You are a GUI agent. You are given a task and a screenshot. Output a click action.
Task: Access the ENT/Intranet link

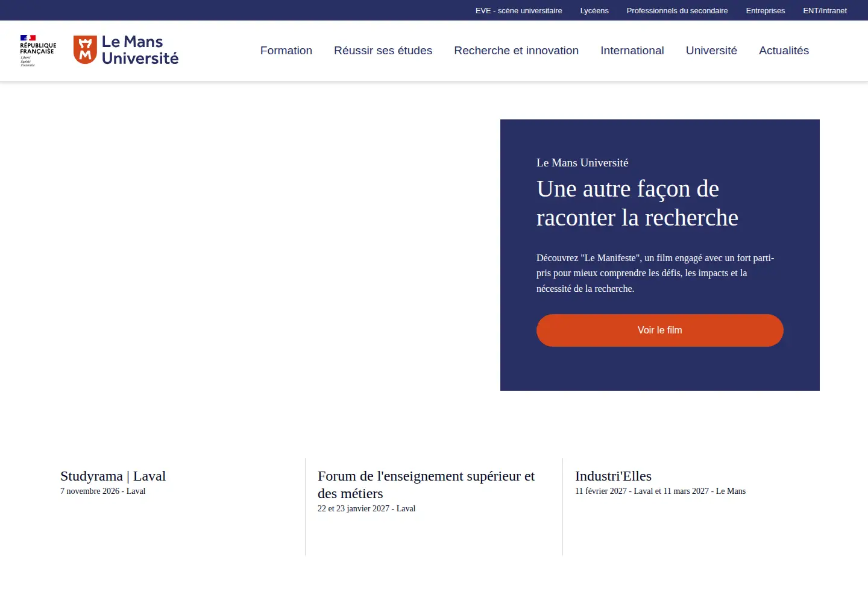tap(825, 10)
